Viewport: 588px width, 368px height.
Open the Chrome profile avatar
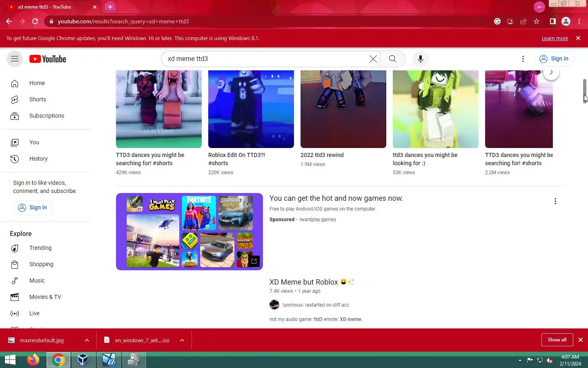[566, 21]
